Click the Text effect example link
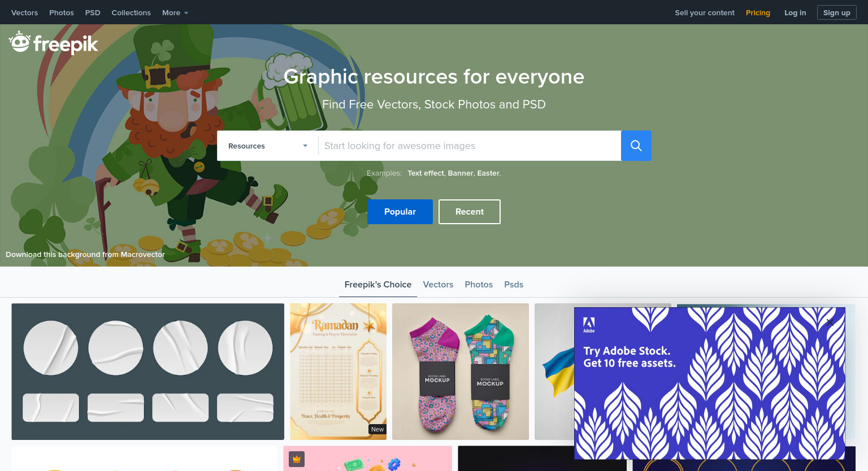868x471 pixels. [426, 173]
